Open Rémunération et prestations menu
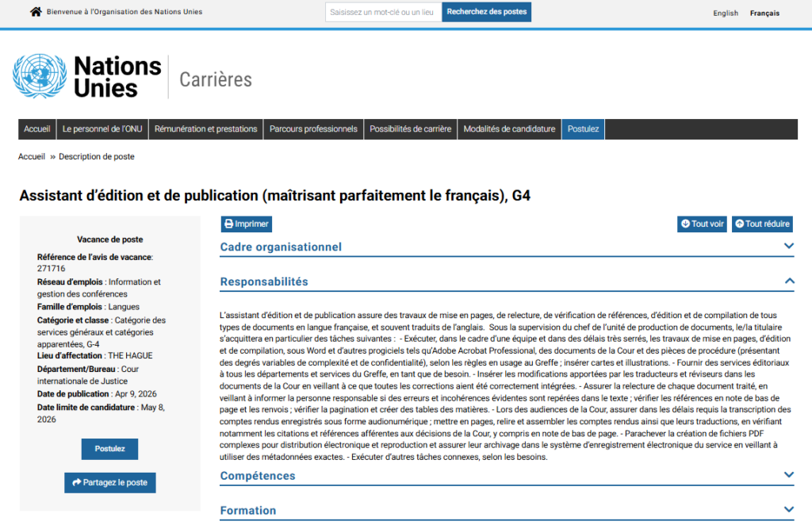This screenshot has width=812, height=525. (x=205, y=129)
